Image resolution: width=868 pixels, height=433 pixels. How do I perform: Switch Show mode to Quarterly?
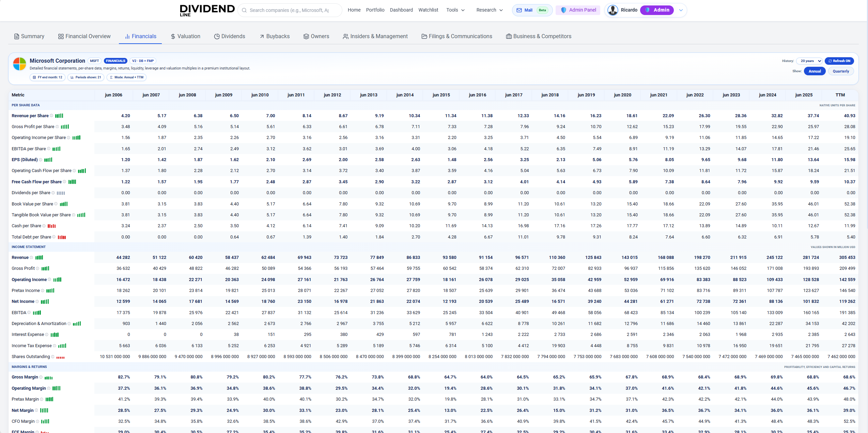click(x=840, y=71)
